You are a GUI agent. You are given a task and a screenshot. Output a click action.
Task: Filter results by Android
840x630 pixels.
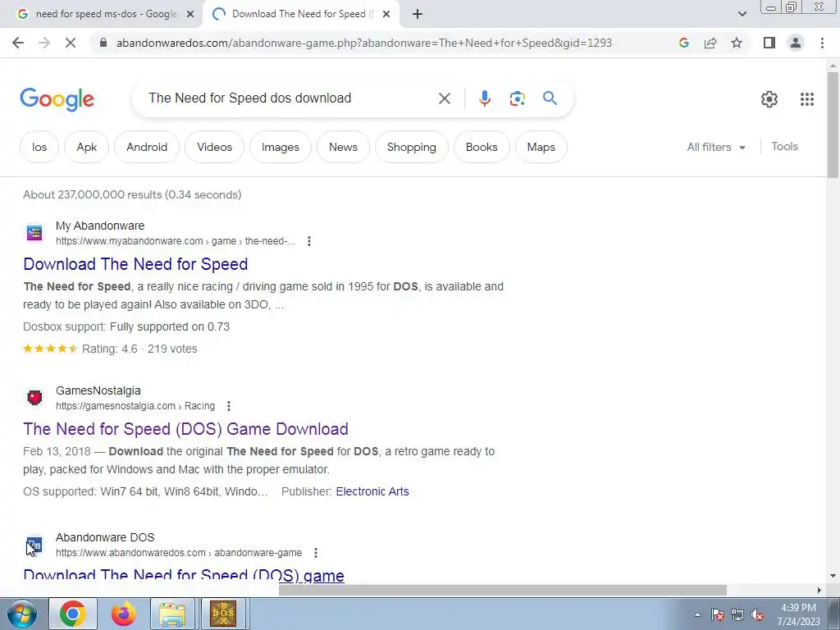(x=147, y=147)
